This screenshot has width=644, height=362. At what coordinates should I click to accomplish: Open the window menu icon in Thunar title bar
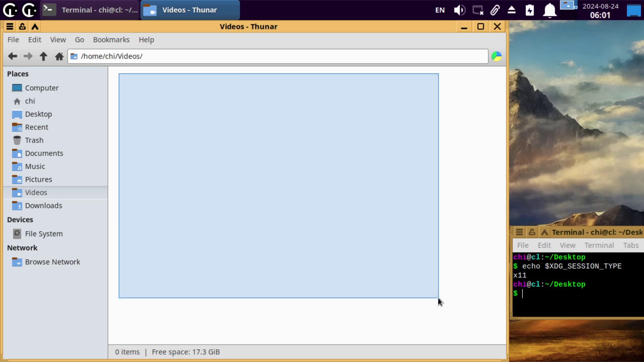click(10, 26)
